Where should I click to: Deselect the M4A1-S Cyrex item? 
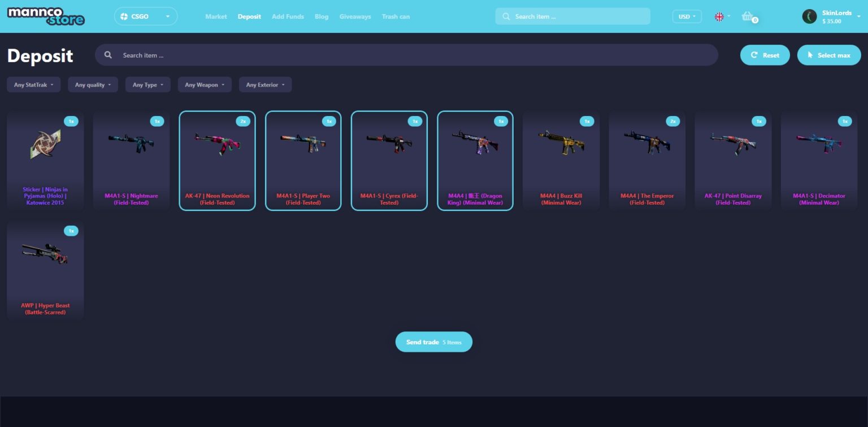[x=389, y=161]
